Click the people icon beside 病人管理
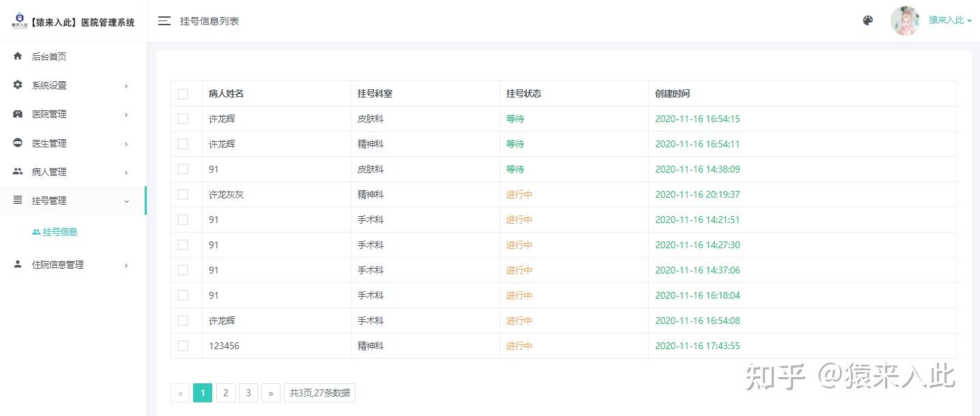This screenshot has width=980, height=416. coord(18,172)
